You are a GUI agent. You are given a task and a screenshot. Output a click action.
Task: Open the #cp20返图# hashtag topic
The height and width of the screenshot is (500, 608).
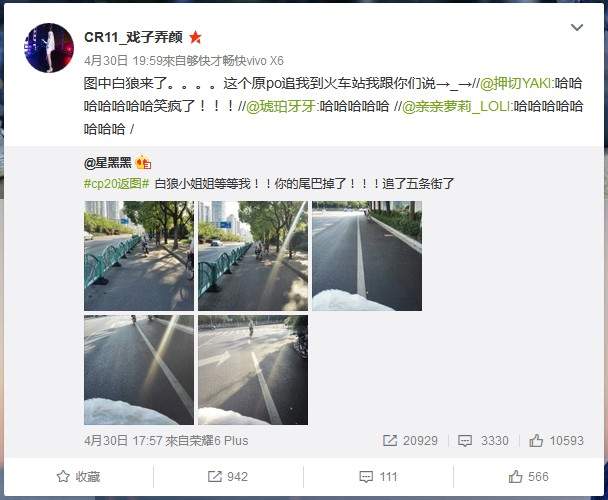(116, 183)
